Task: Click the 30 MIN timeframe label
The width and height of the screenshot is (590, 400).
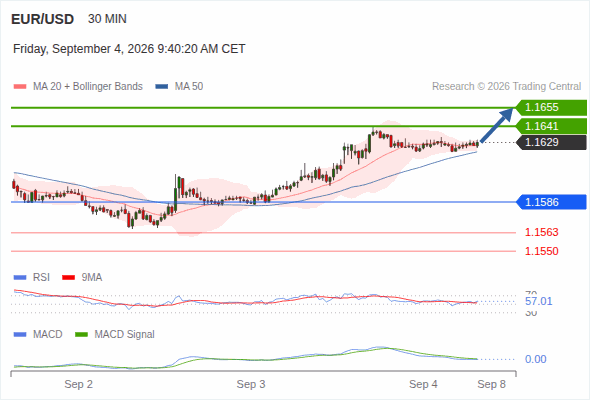Action: coord(107,19)
